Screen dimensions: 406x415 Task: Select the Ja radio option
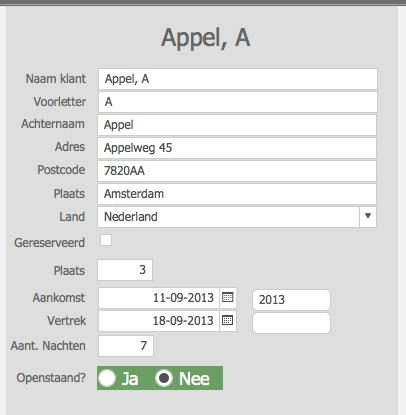click(x=107, y=378)
